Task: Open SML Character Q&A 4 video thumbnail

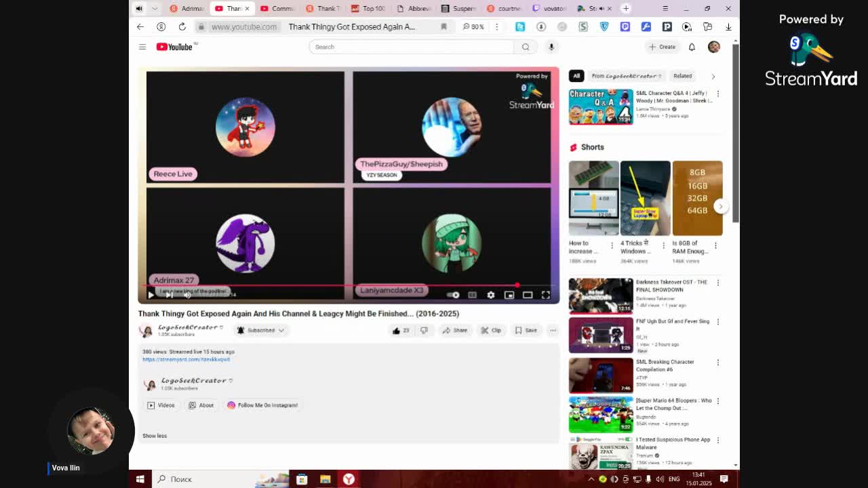Action: pyautogui.click(x=601, y=106)
